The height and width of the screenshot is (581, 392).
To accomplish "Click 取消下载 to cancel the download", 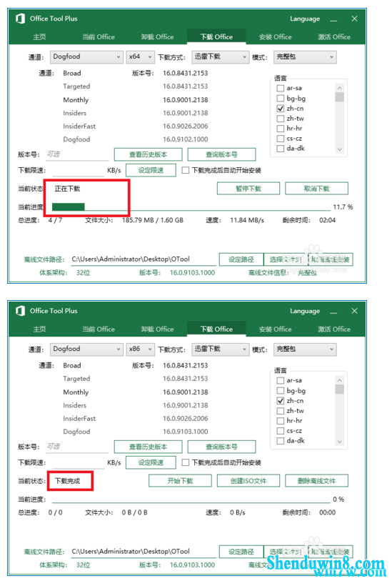I will pyautogui.click(x=316, y=188).
